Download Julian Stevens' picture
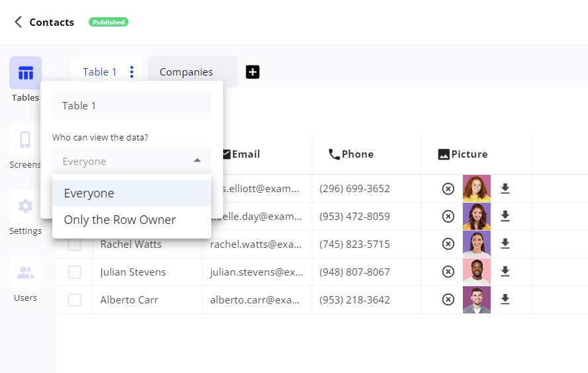The width and height of the screenshot is (588, 373). [x=505, y=272]
